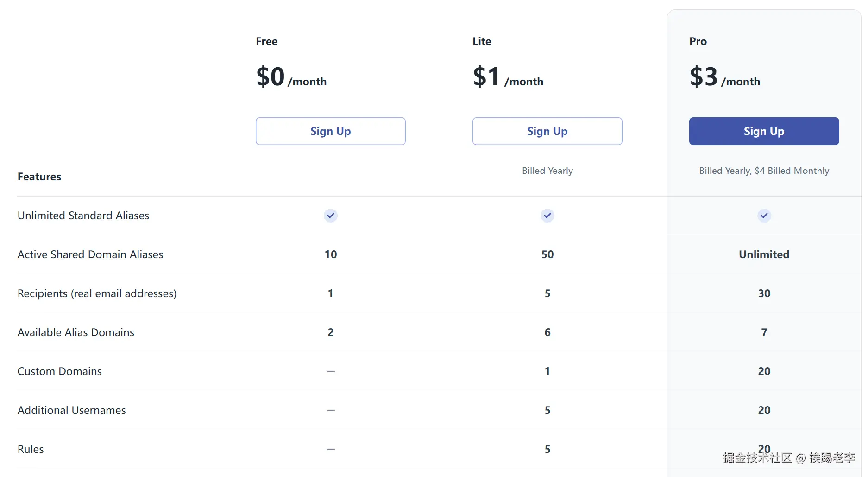Select the Pro plan heading

click(x=698, y=41)
